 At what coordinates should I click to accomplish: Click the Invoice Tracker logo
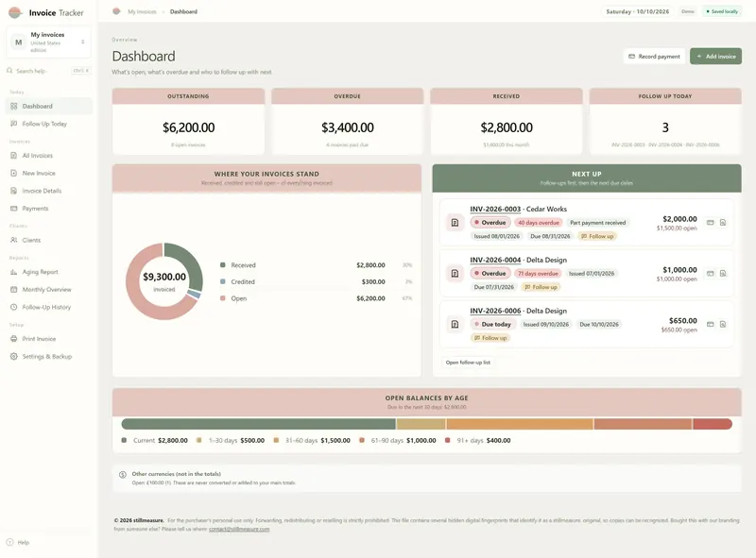(x=15, y=12)
